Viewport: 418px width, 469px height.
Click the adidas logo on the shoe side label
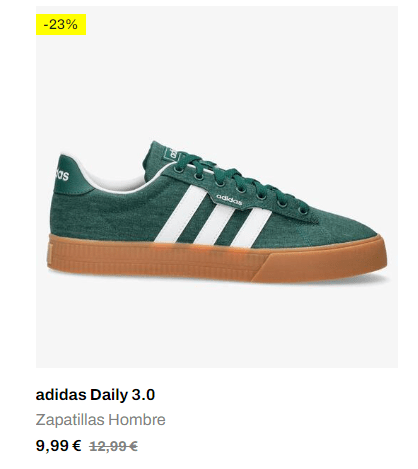(x=229, y=199)
